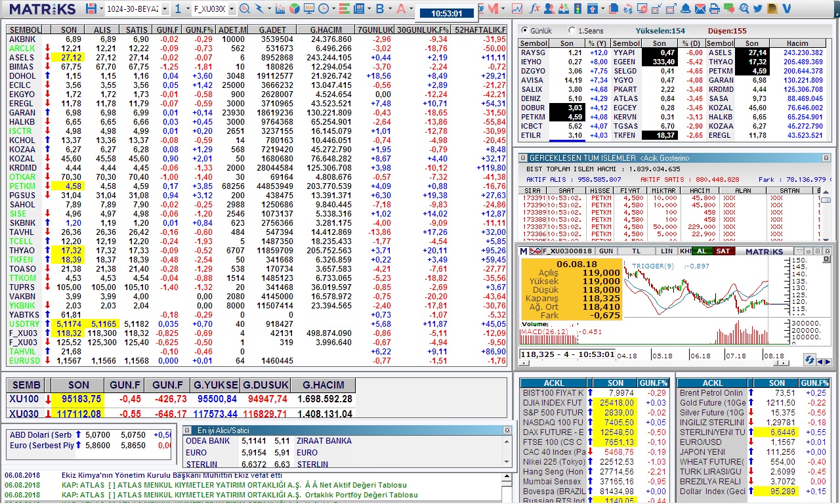Select the TL currency tab in chart window
The image size is (840, 504).
(x=636, y=251)
